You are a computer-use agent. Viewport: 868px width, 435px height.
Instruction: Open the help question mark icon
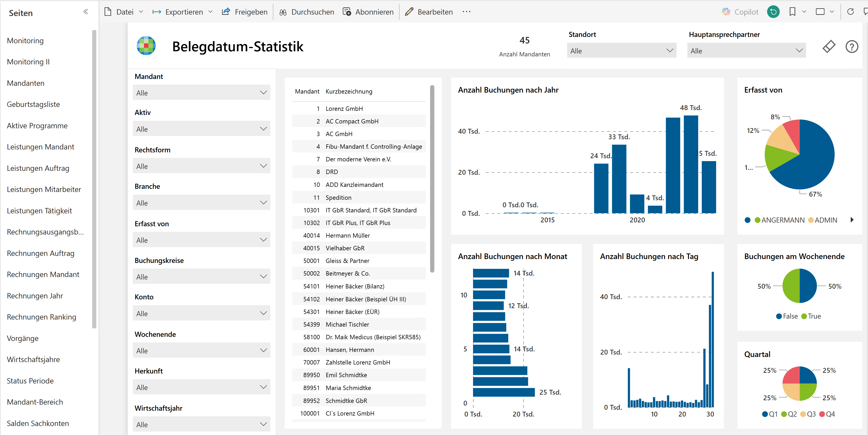pos(852,46)
